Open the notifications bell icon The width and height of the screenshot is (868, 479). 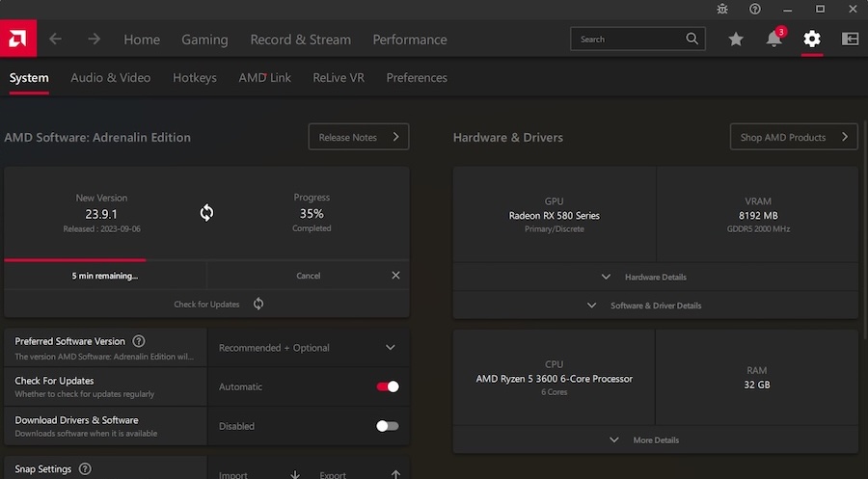774,40
